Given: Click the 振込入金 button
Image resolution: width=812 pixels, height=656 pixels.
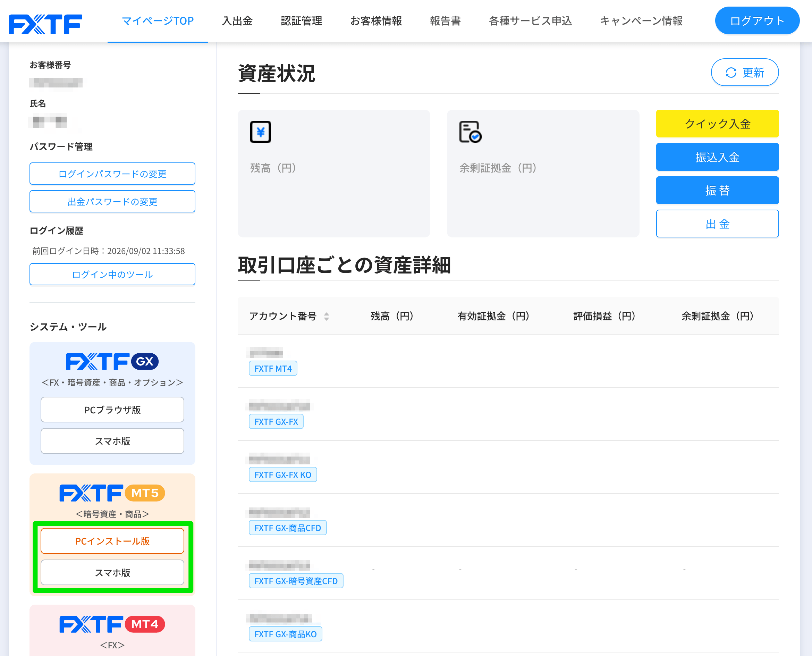Looking at the screenshot, I should pos(717,157).
